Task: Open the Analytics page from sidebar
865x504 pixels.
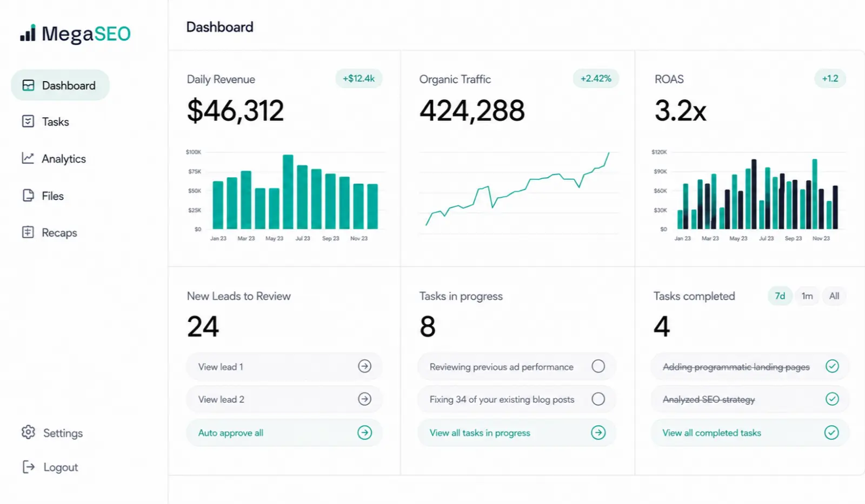Action: (x=54, y=158)
